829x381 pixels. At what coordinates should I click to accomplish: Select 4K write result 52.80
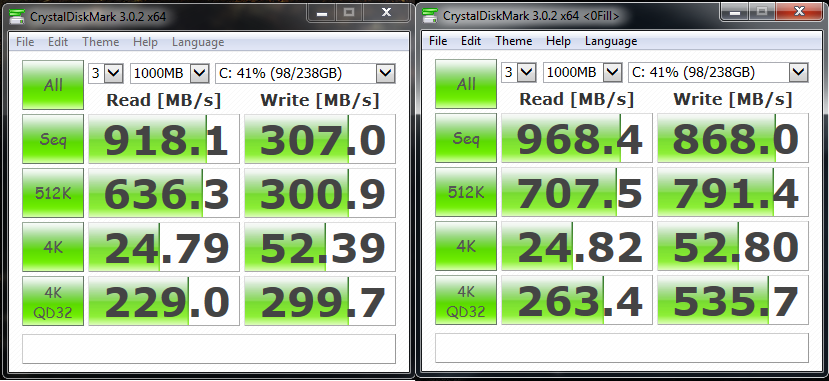pos(733,246)
